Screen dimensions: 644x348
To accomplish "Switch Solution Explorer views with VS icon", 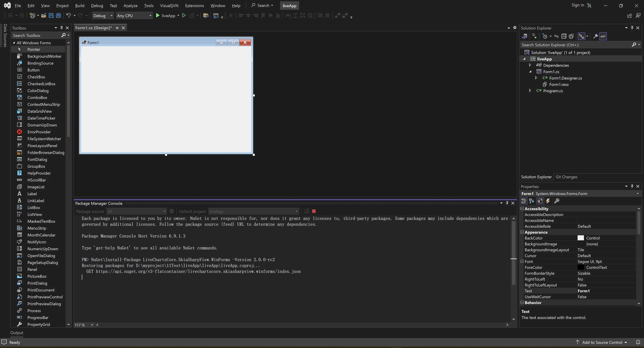I will coord(525,36).
